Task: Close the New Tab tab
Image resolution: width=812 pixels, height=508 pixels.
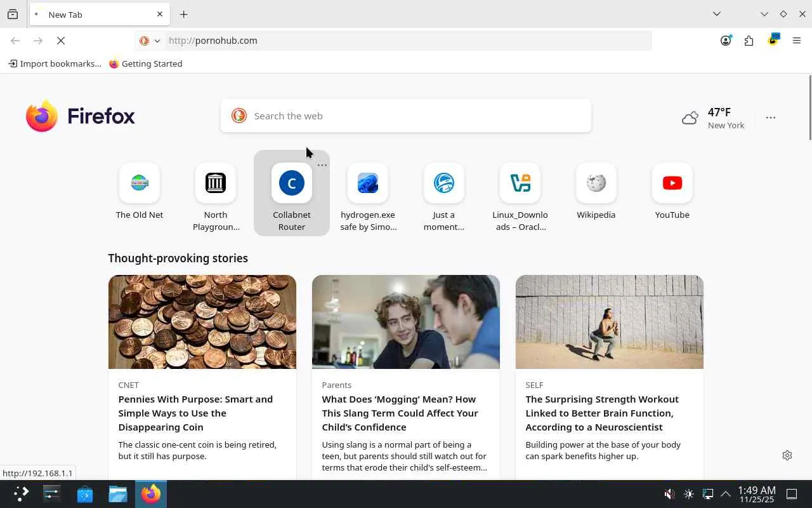Action: 160,14
